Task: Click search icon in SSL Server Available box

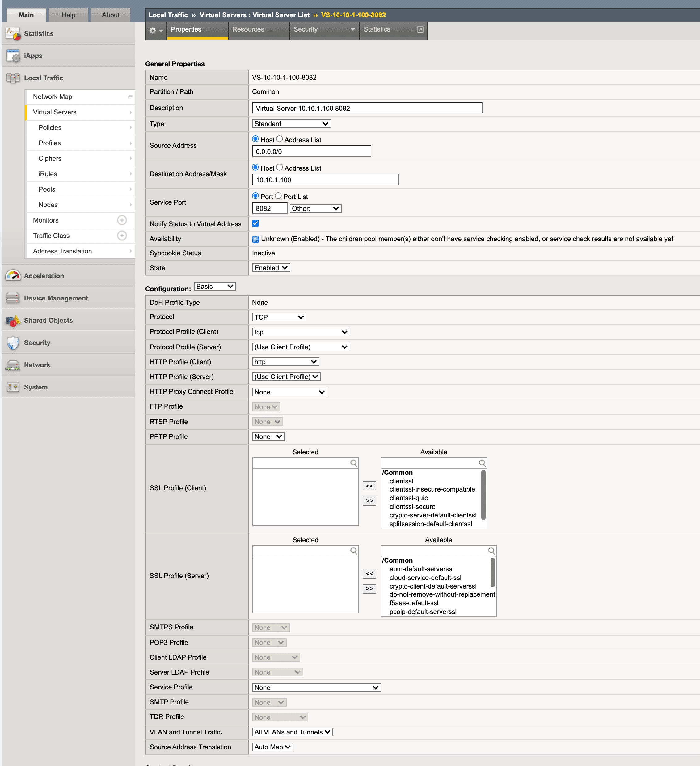Action: [x=491, y=551]
